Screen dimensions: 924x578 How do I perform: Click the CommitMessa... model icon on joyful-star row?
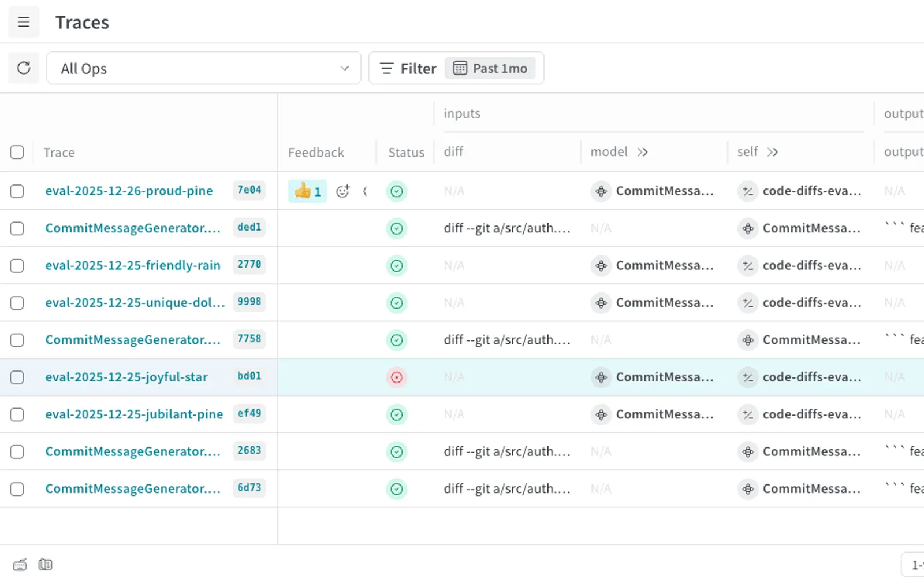tap(601, 377)
